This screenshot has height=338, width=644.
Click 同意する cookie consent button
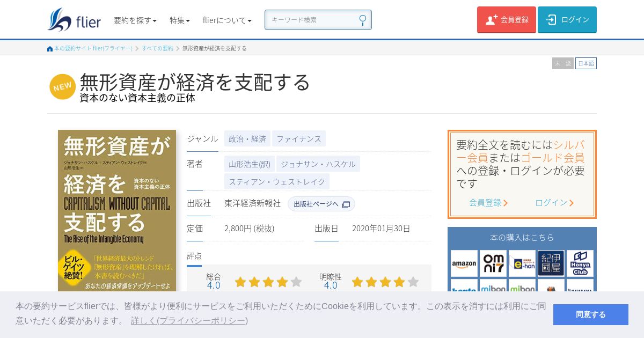tap(591, 314)
